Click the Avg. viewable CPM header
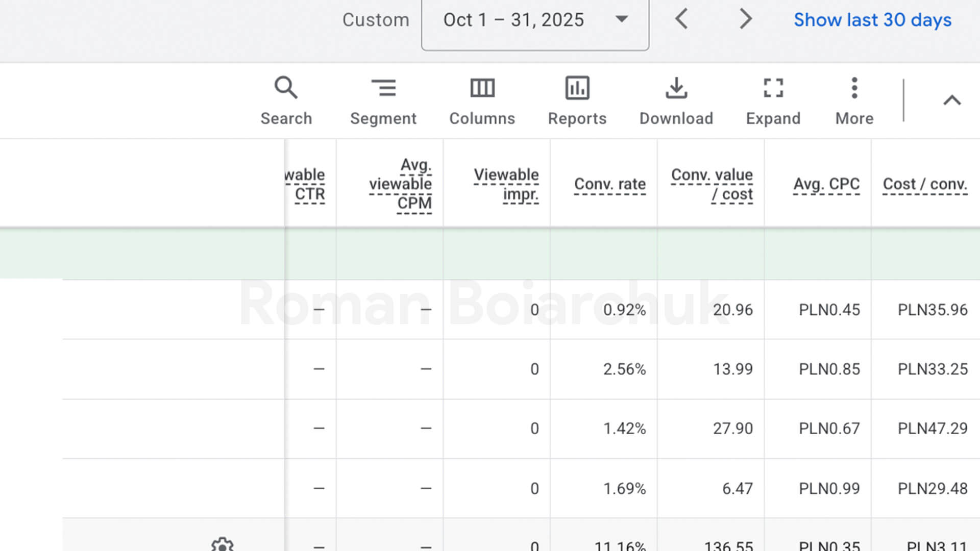 401,184
